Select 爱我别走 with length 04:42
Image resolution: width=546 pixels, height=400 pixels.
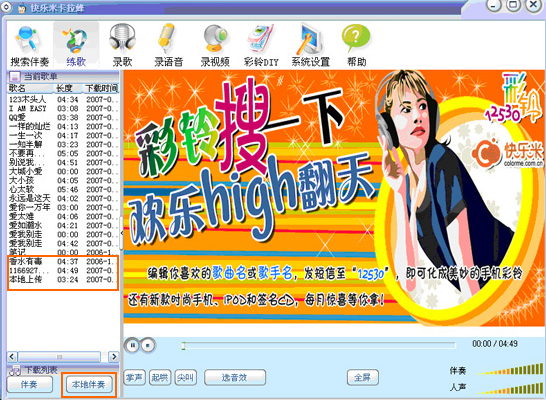63,244
